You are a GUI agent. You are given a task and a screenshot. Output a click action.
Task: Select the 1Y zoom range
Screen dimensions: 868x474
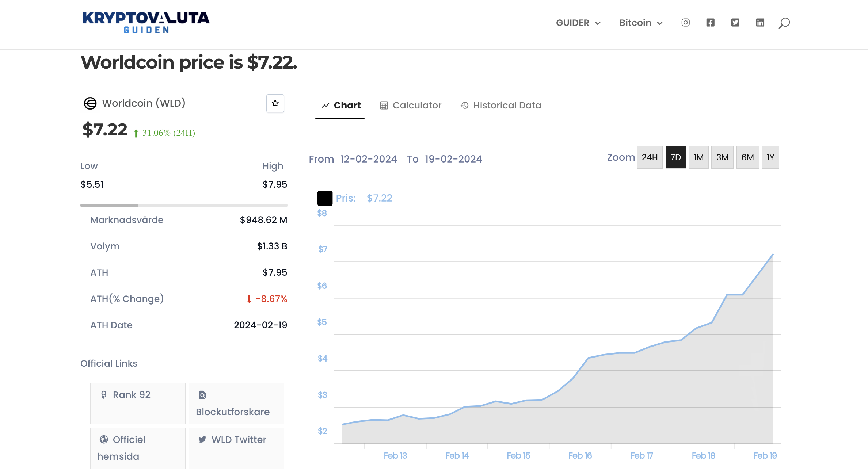coord(770,157)
